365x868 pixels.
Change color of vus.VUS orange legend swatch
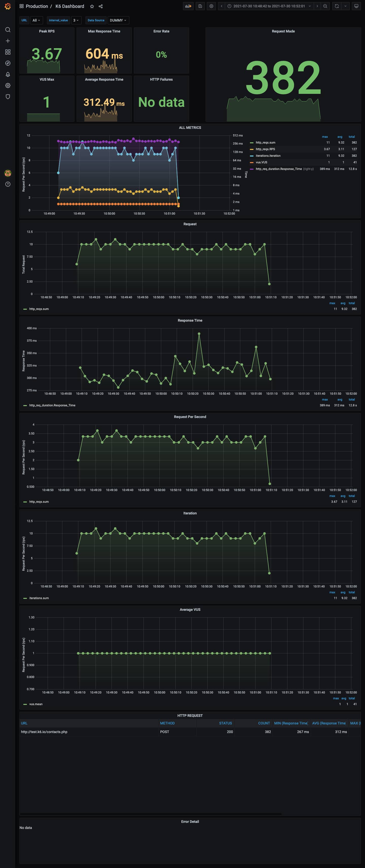251,162
